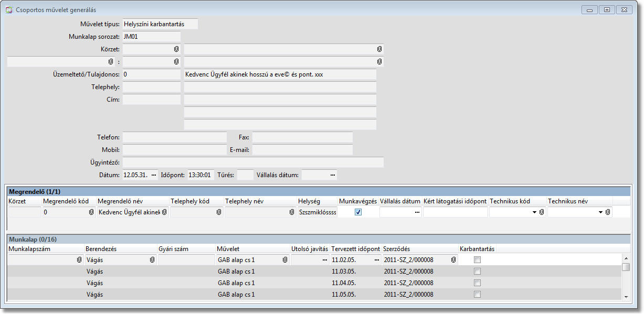
Task: Select Vágás row dated 11.05.05.
Action: coord(314,295)
